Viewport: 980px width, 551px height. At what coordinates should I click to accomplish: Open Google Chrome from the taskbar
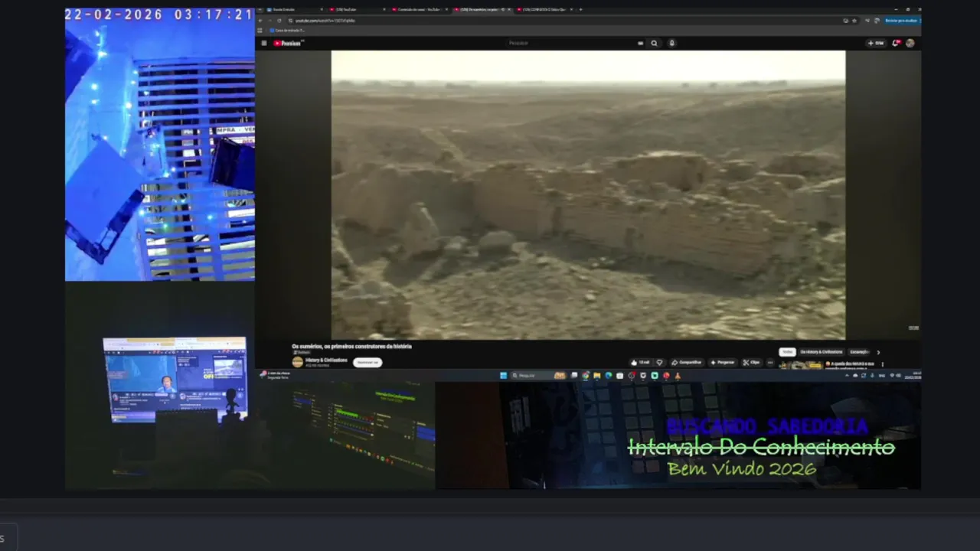[586, 376]
